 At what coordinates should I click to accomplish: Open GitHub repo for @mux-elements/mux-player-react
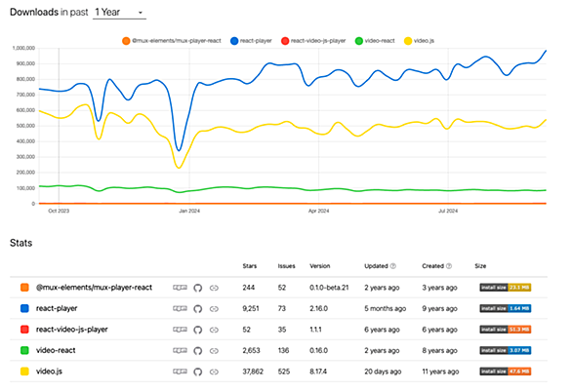[198, 288]
